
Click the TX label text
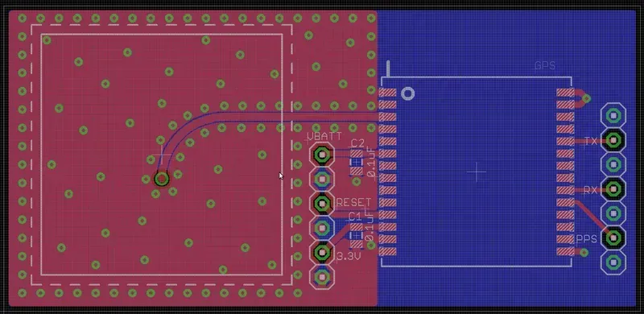click(x=591, y=142)
